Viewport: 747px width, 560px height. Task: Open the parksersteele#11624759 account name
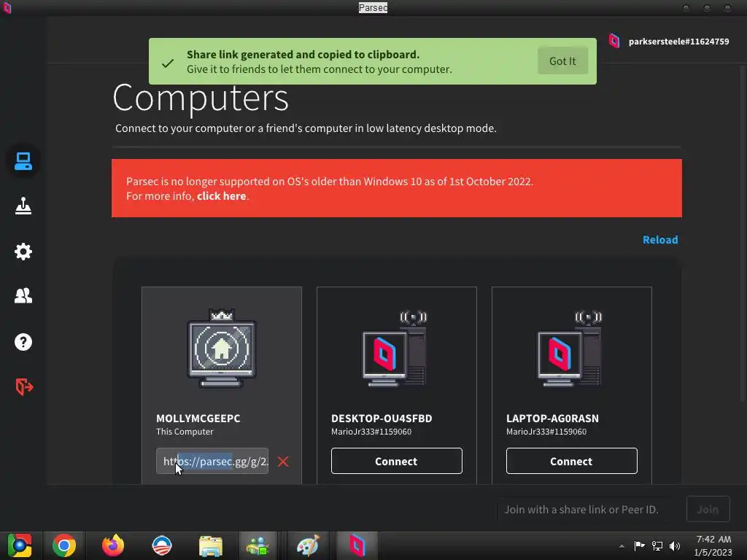679,42
